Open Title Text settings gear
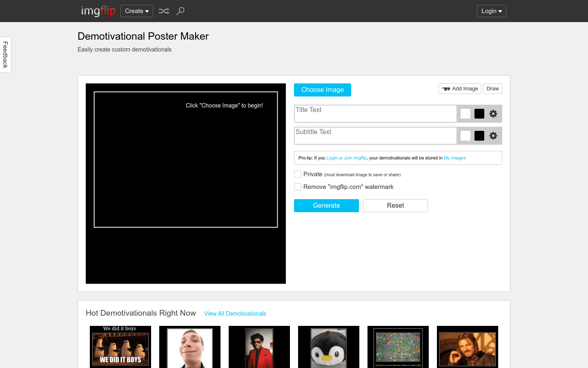This screenshot has height=368, width=588. [493, 114]
